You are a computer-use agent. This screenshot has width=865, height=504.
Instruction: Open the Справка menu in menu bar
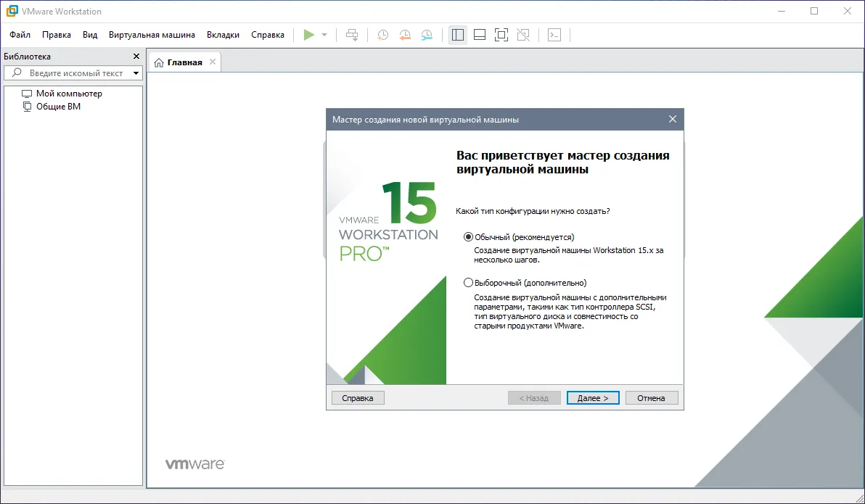[268, 35]
